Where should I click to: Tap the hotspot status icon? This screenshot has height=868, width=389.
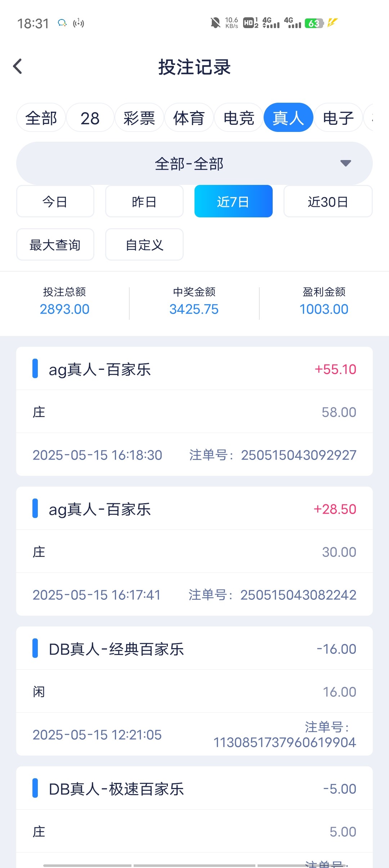78,23
